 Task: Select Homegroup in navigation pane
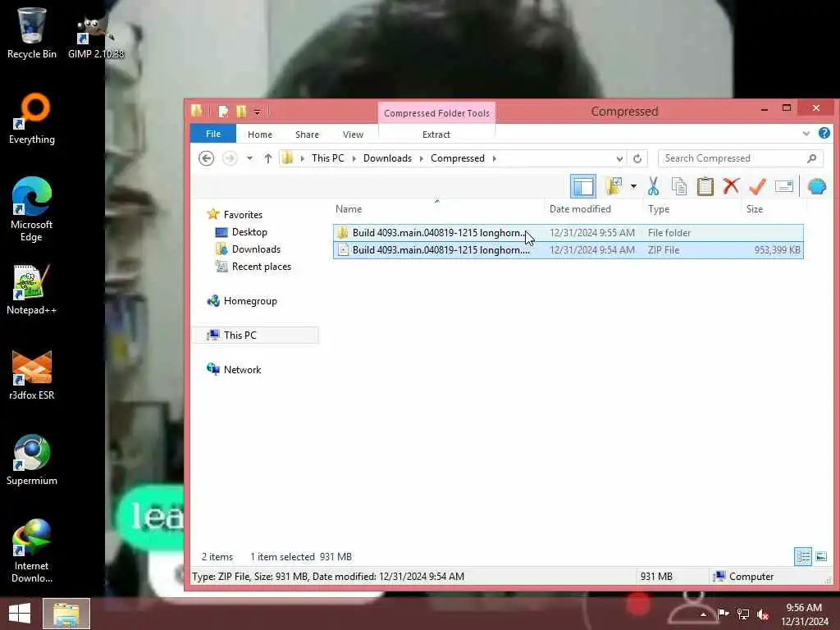[250, 301]
